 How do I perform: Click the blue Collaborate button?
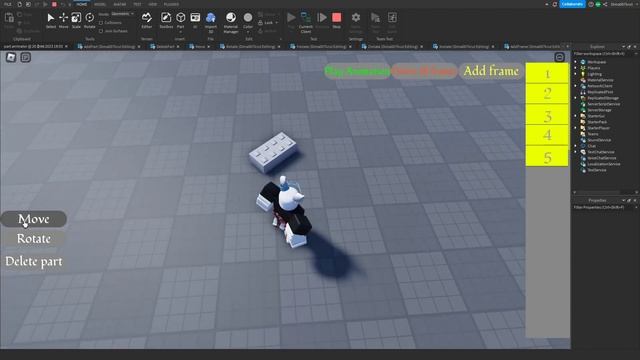pos(572,4)
